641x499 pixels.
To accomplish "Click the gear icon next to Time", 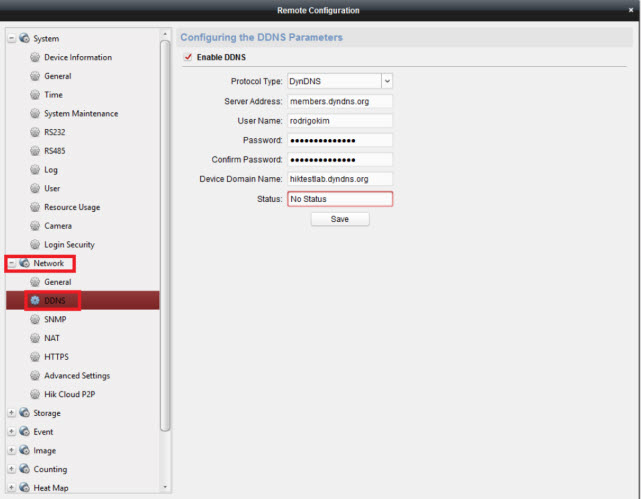I will point(35,95).
